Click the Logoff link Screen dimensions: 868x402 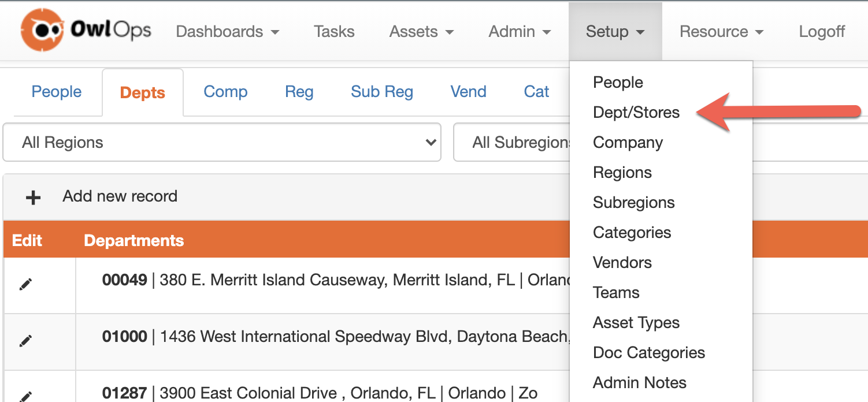click(822, 32)
